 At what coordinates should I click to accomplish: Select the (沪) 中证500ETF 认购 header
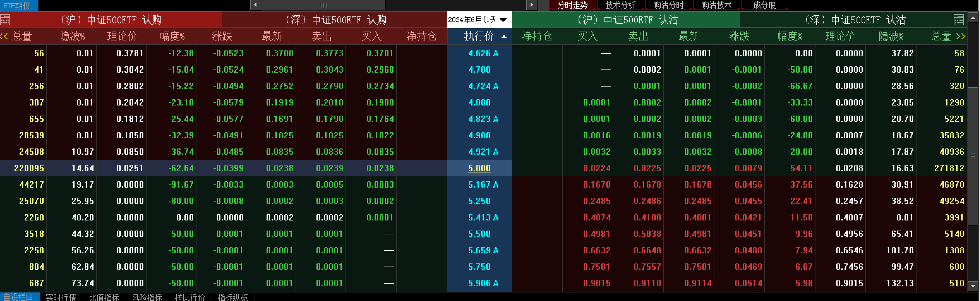coord(111,20)
